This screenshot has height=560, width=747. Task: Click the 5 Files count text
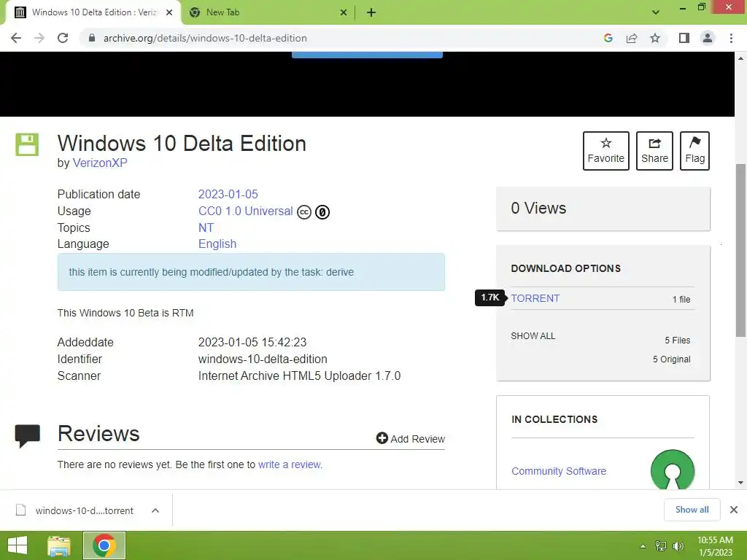[x=678, y=340]
